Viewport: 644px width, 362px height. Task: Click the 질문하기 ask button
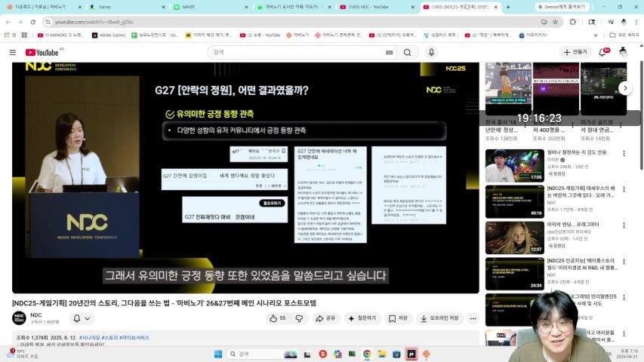362,318
